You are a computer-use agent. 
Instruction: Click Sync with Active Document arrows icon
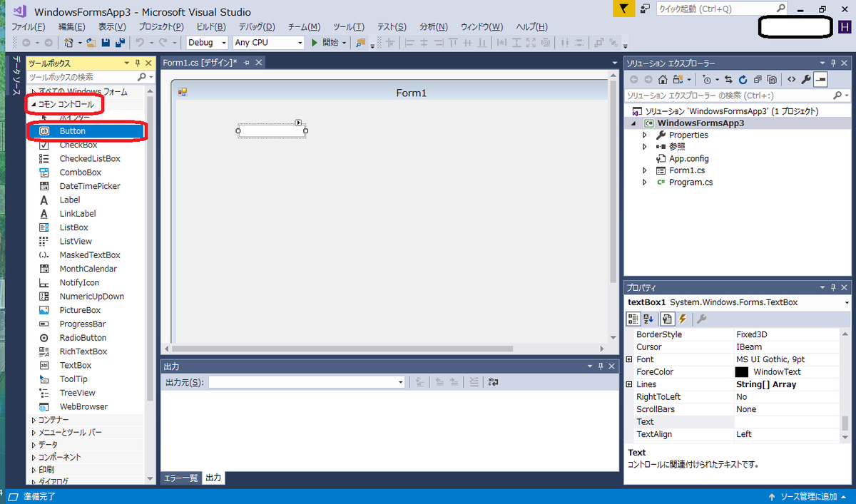coord(728,80)
